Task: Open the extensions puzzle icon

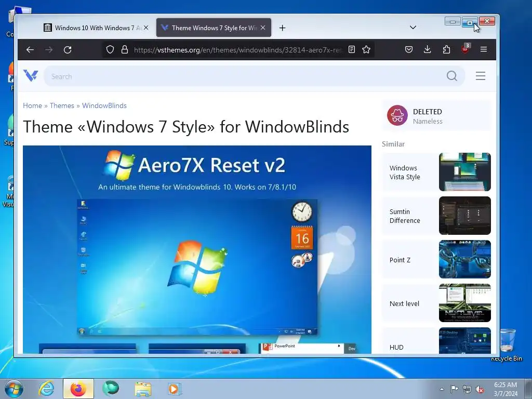Action: [x=446, y=49]
